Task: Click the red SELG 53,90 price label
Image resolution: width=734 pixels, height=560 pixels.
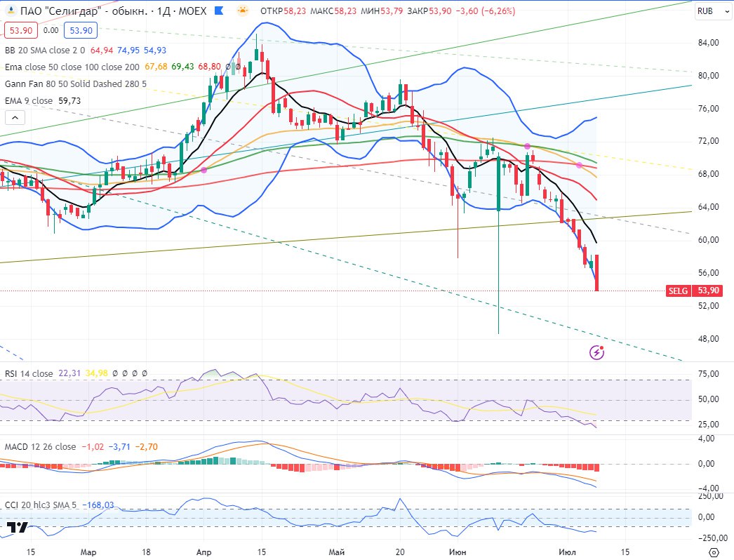Action: coord(695,291)
